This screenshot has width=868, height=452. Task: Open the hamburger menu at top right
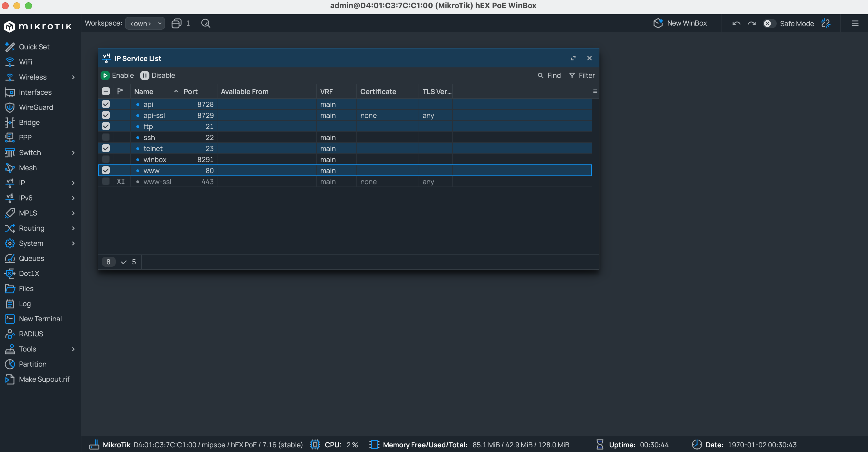855,23
